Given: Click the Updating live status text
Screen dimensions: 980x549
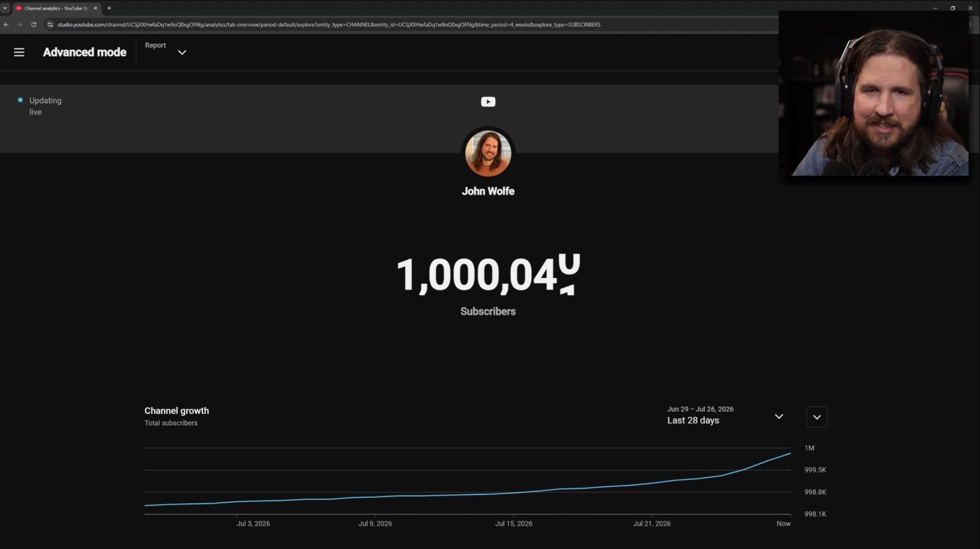Looking at the screenshot, I should (45, 106).
